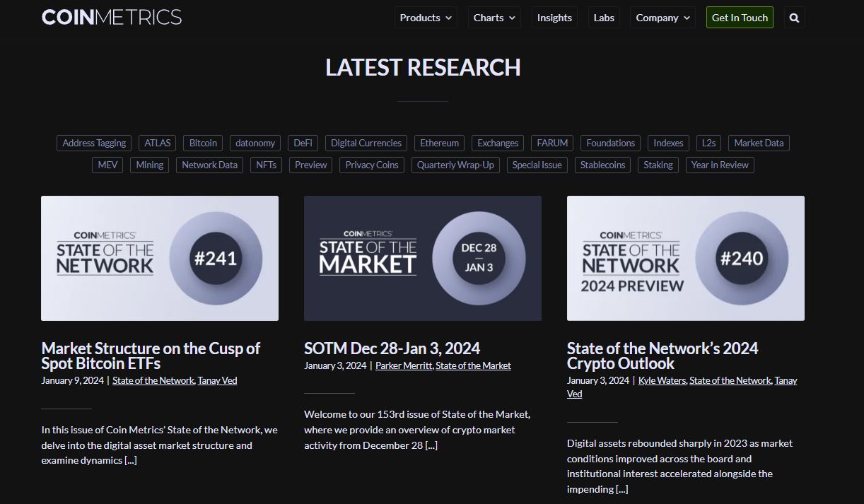Open the Market Structure Spot Bitcoin ETFs article title
The image size is (864, 504).
pyautogui.click(x=151, y=356)
